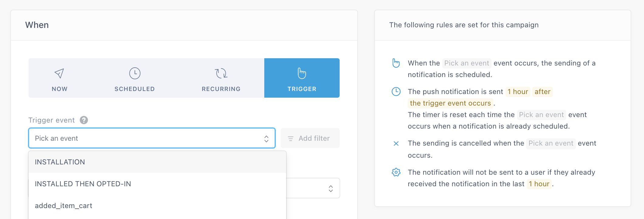644x219 pixels.
Task: Choose INSTALLED THEN OPTED-IN option
Action: [83, 184]
